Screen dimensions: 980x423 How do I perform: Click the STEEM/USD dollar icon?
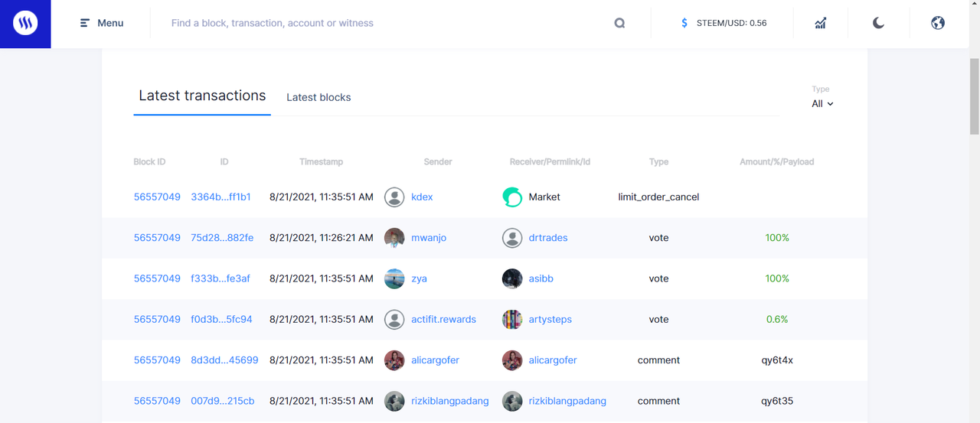[x=684, y=24]
